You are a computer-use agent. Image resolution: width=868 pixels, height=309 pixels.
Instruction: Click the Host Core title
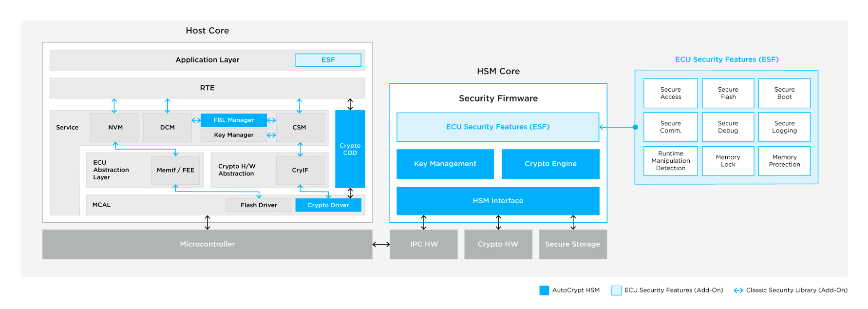tap(208, 31)
